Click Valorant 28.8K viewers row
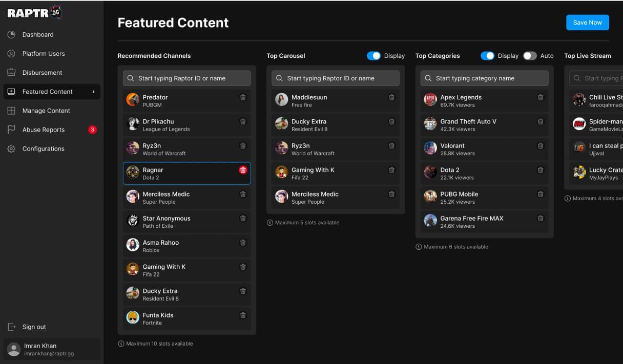The width and height of the screenshot is (623, 364). [485, 149]
